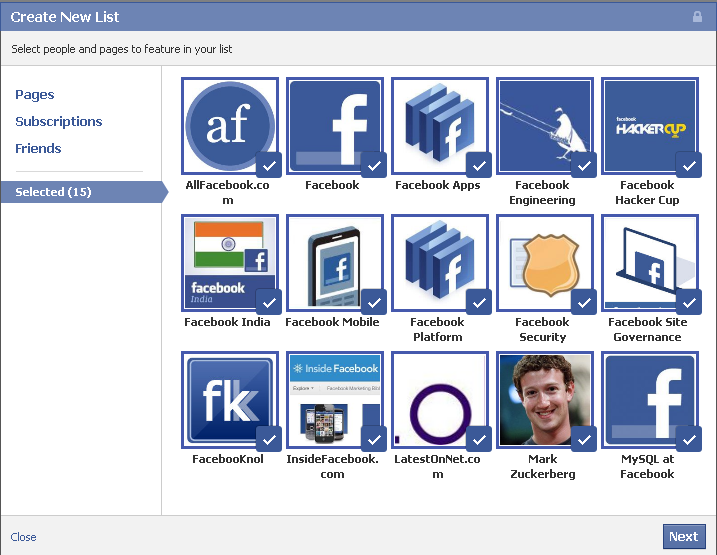The height and width of the screenshot is (555, 717).
Task: Show the Friends category
Action: tap(38, 149)
